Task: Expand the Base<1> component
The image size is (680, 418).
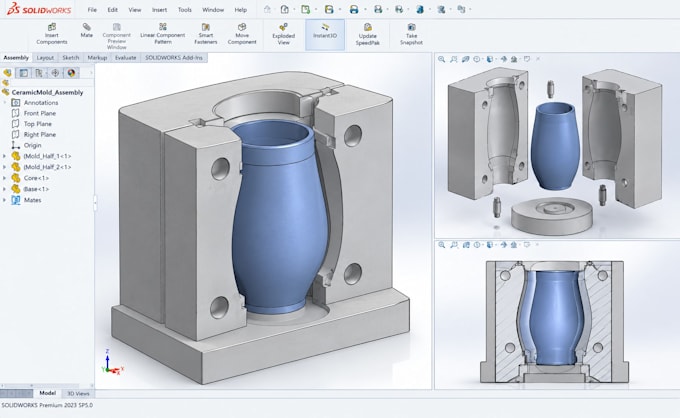Action: tap(5, 189)
